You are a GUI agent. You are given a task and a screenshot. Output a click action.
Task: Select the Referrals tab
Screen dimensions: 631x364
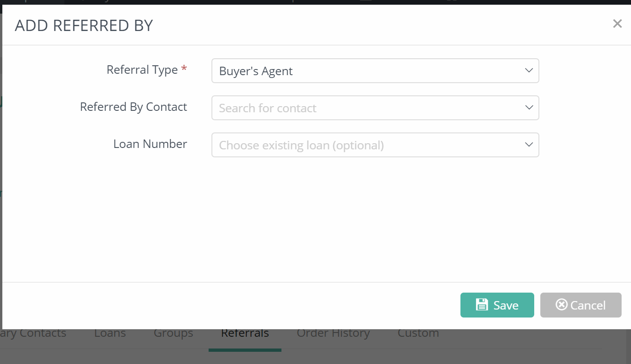(x=245, y=333)
